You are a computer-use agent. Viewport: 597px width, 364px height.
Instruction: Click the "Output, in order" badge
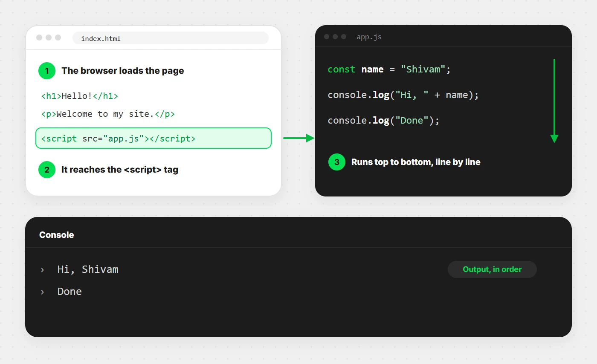coord(492,269)
